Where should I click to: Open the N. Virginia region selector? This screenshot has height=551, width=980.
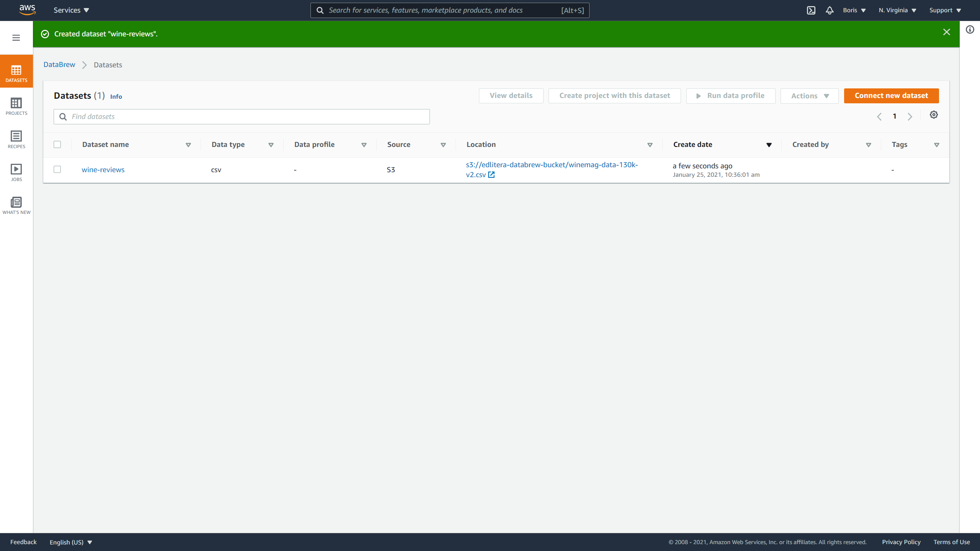point(897,10)
